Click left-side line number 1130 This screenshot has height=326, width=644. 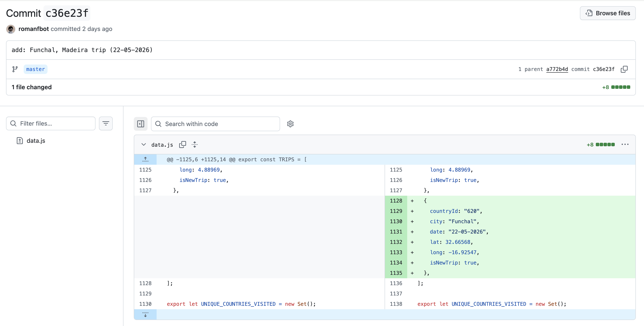[145, 304]
